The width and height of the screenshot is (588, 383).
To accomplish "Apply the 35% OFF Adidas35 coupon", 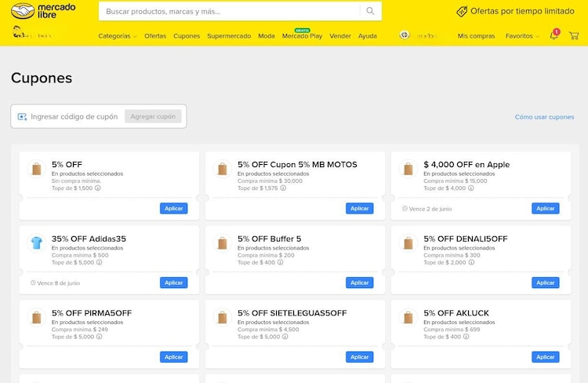I will tap(173, 283).
